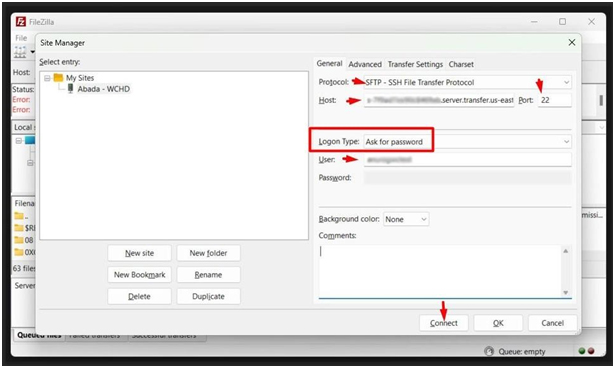Screen dimensions: 615x368
Task: Click inside the Comments text area
Action: click(x=440, y=271)
